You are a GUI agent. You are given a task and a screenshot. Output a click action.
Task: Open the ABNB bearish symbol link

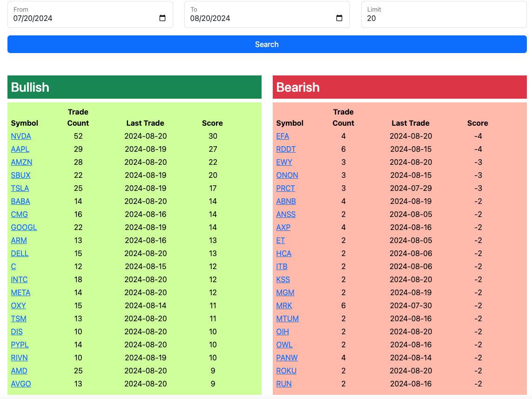point(286,202)
